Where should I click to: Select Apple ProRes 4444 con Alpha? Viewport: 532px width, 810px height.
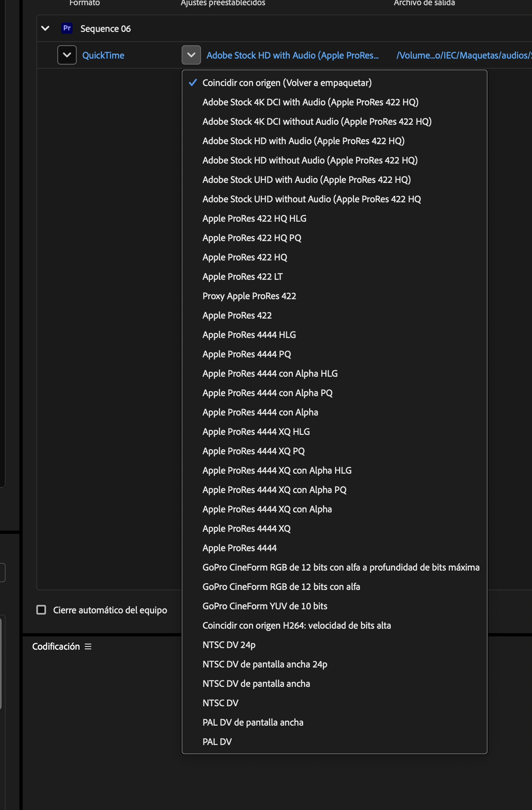pyautogui.click(x=260, y=412)
